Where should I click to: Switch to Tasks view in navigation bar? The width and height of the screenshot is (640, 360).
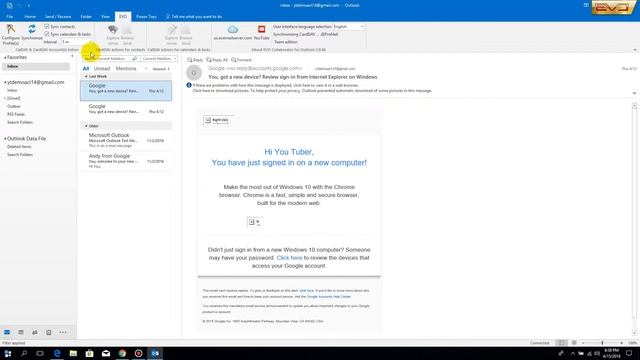49,332
